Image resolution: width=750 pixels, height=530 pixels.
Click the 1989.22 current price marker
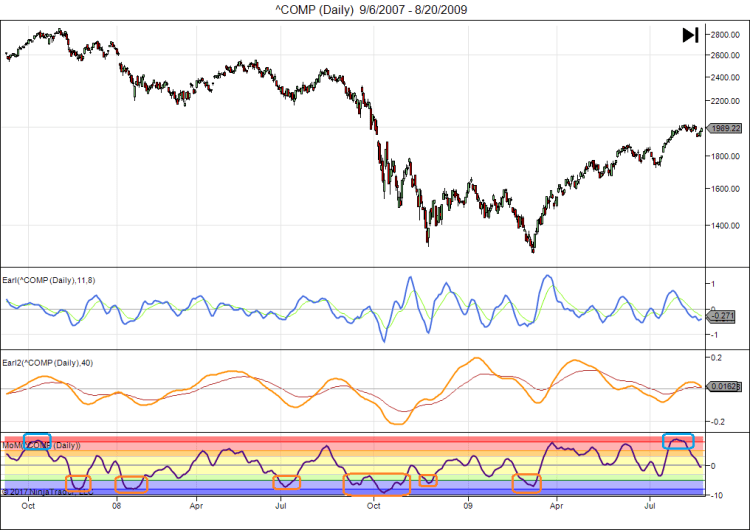click(x=724, y=128)
